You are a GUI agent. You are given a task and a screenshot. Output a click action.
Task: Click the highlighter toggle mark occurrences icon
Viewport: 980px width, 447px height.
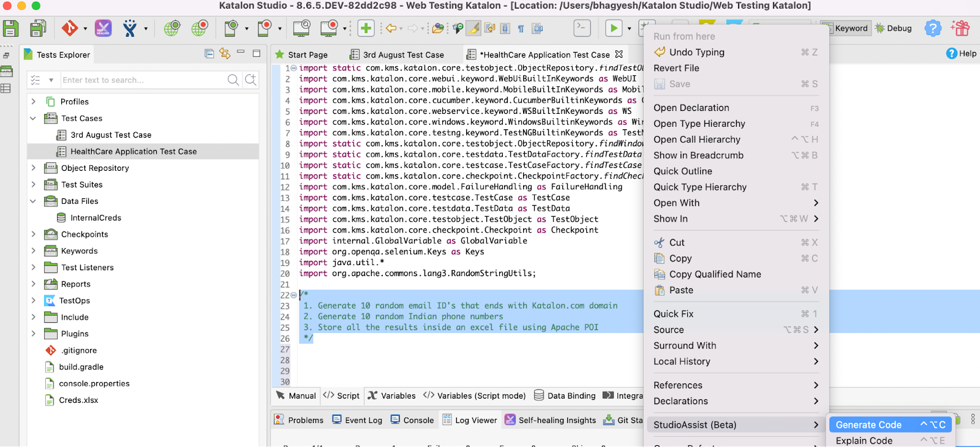point(473,28)
